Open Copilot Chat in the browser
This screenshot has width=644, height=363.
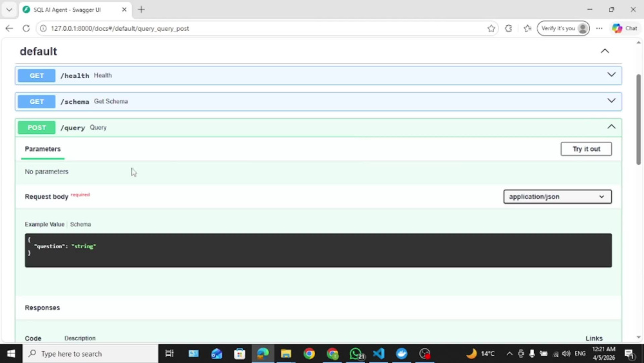[x=625, y=28]
